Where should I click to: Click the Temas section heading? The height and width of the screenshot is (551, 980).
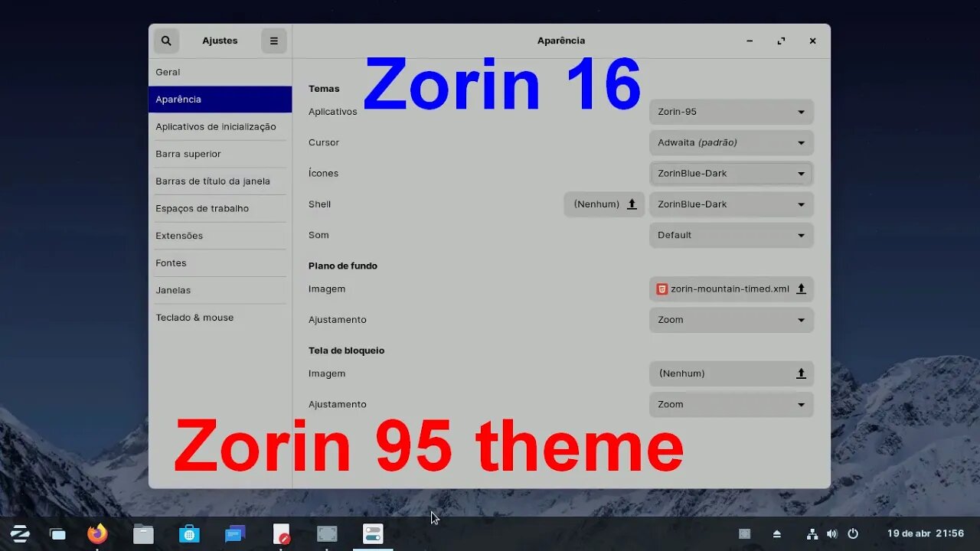coord(324,89)
